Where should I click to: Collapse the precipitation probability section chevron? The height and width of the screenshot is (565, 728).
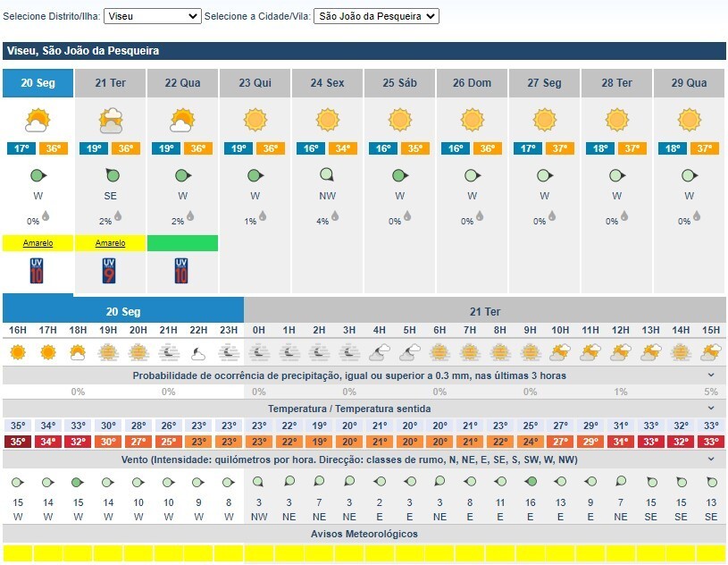click(711, 375)
